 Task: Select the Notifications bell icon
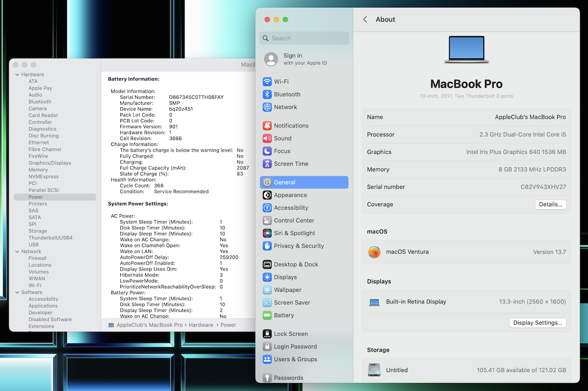[x=267, y=125]
